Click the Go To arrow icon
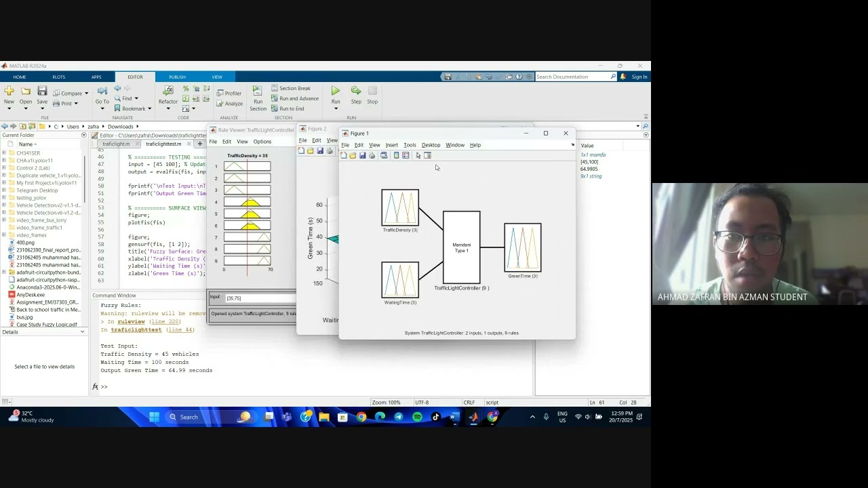868x488 pixels. click(x=102, y=91)
